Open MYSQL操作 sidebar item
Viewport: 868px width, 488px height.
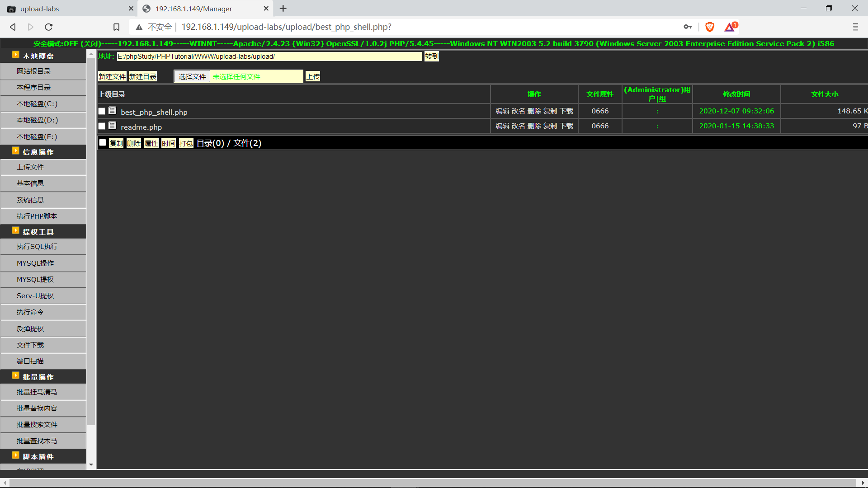43,263
